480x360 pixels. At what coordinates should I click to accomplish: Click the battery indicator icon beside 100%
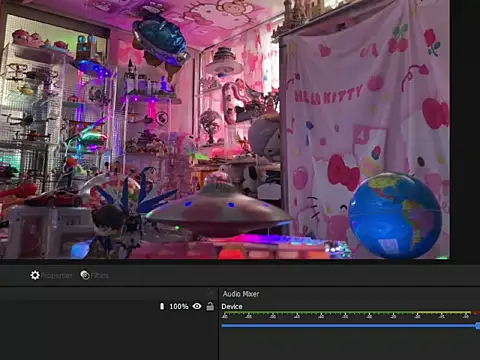pos(162,306)
